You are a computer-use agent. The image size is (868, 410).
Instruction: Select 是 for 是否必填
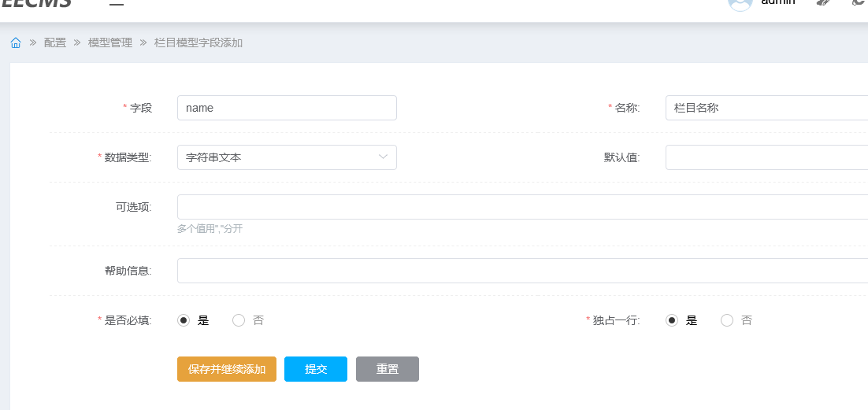[184, 320]
